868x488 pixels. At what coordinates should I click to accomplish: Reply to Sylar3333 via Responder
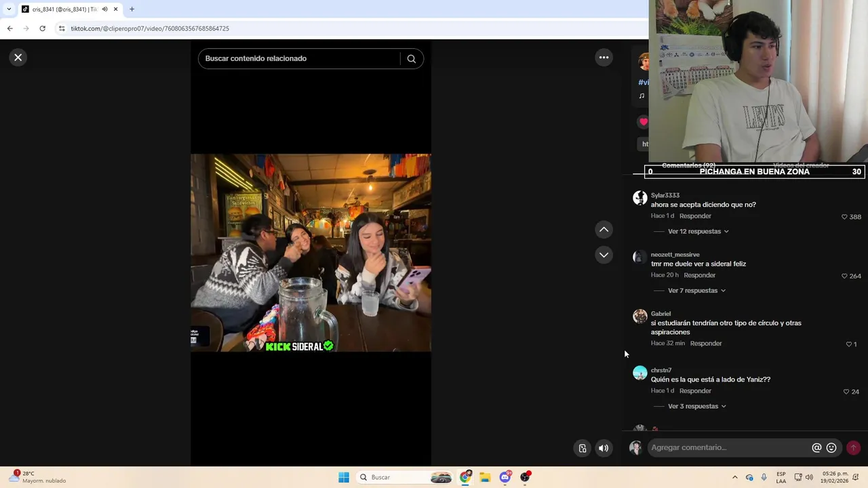695,216
